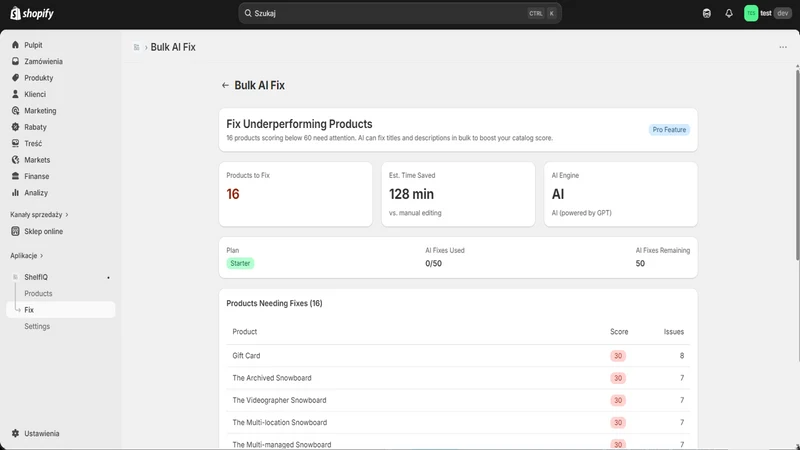Click the page vertical scrollbar
The image size is (800, 450).
click(797, 163)
